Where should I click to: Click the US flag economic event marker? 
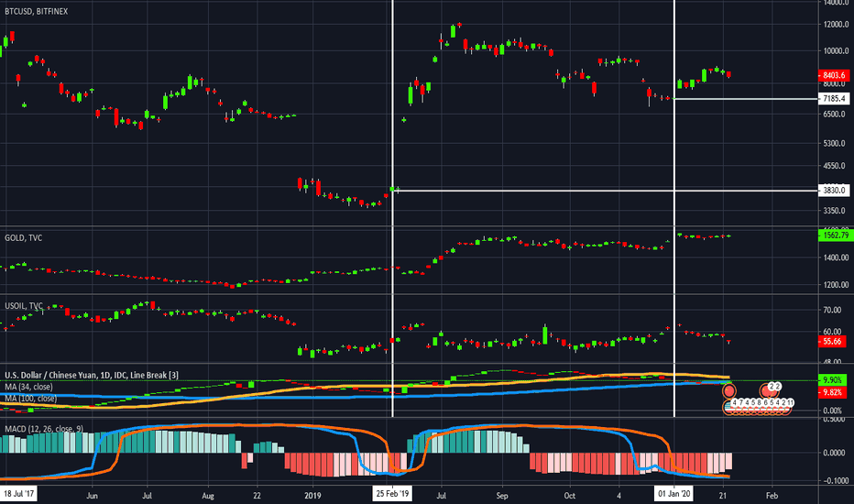(x=728, y=407)
